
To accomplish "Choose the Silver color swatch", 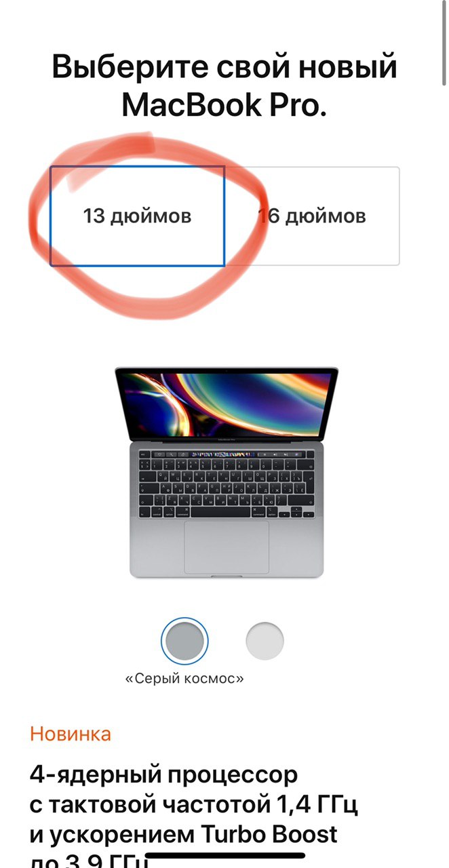I will (265, 639).
